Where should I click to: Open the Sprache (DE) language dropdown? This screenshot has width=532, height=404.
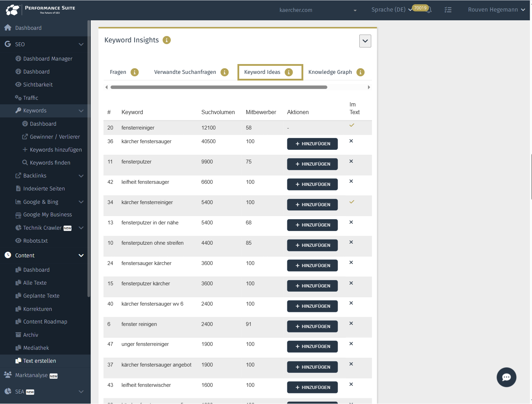click(x=392, y=10)
